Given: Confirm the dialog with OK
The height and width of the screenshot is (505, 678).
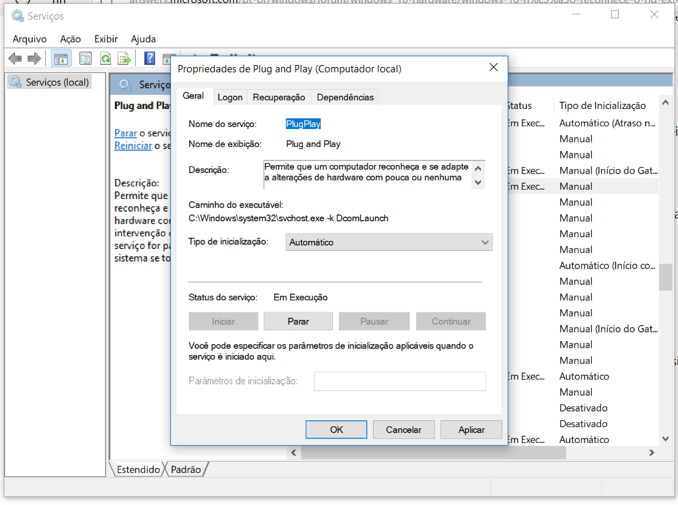Looking at the screenshot, I should (336, 430).
